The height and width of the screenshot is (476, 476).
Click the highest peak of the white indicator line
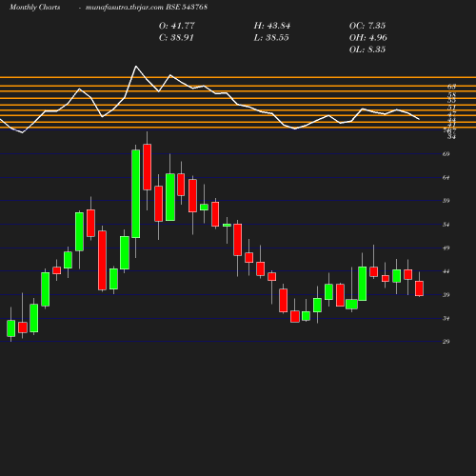coord(136,67)
